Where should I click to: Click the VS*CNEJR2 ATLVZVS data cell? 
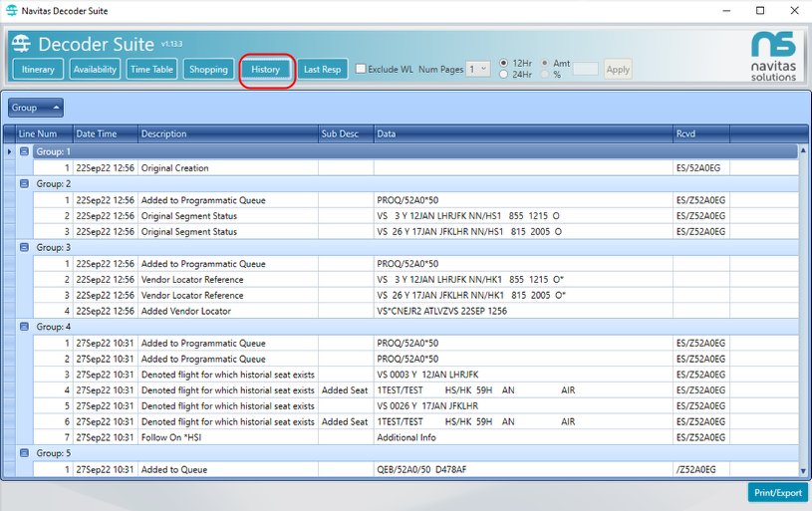[x=523, y=311]
